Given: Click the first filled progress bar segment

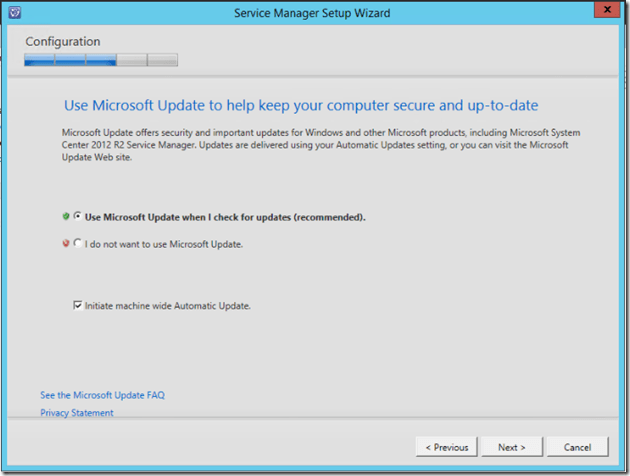Looking at the screenshot, I should tap(39, 60).
